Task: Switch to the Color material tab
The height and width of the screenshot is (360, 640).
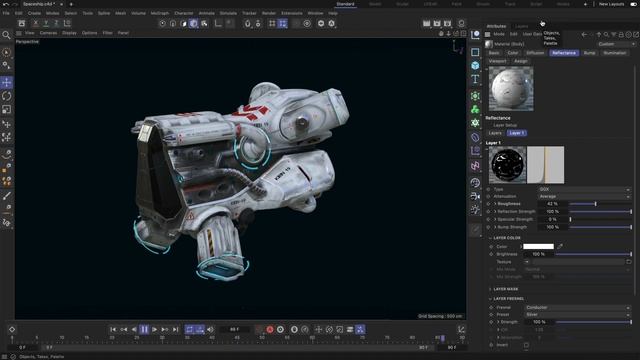Action: (513, 53)
